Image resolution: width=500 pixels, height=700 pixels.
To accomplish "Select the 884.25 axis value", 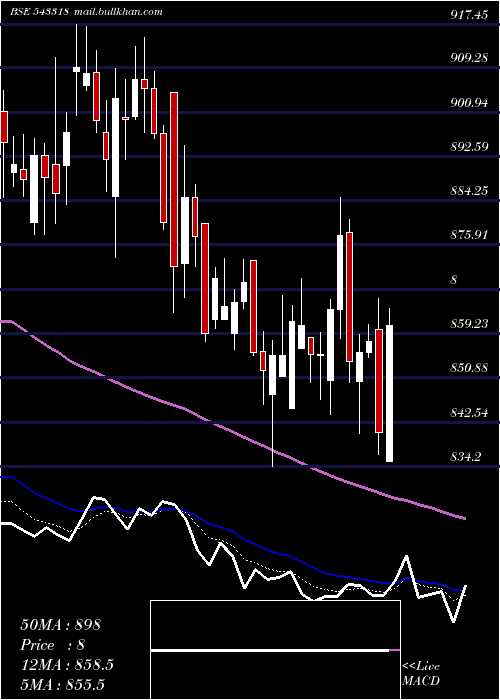I will (469, 191).
